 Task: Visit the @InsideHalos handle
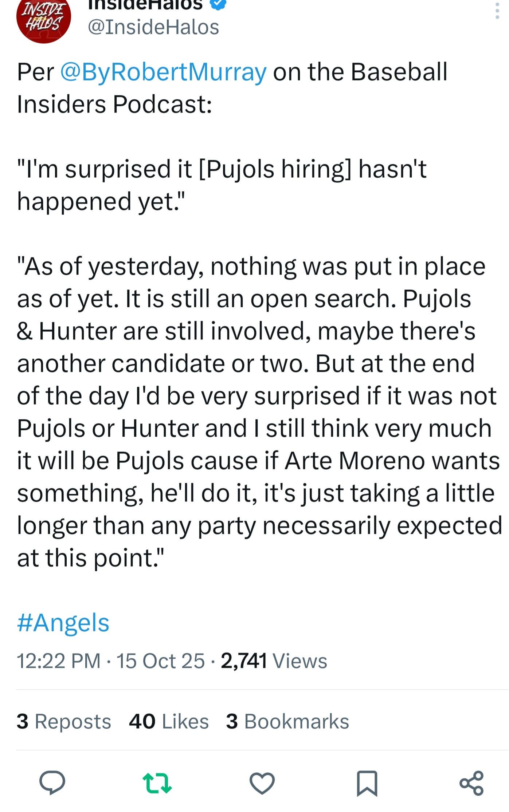click(153, 27)
